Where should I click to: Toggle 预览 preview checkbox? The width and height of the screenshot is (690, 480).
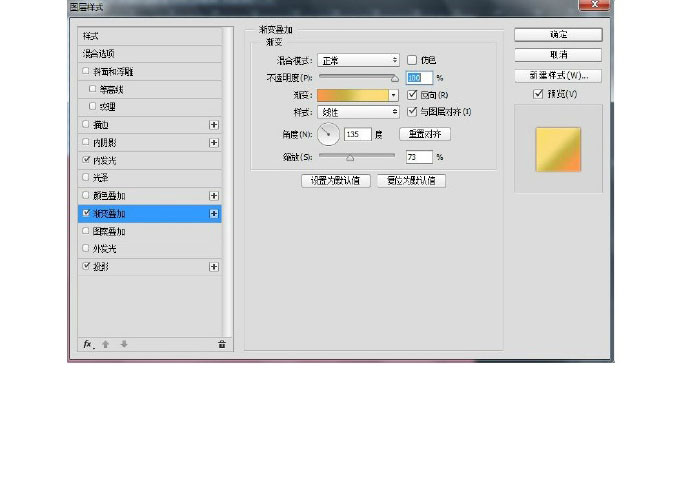pos(538,94)
